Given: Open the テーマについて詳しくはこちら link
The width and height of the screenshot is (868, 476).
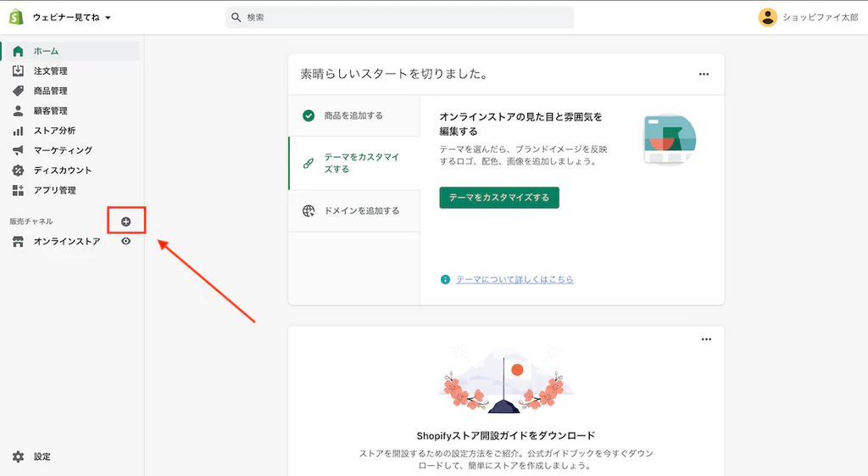Looking at the screenshot, I should (515, 280).
